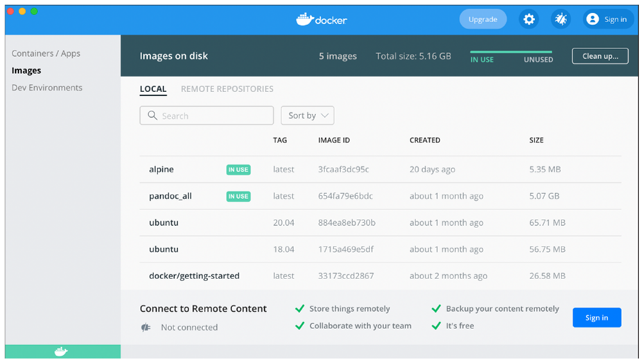Image resolution: width=644 pixels, height=363 pixels.
Task: Click the Upgrade button
Action: click(x=482, y=19)
